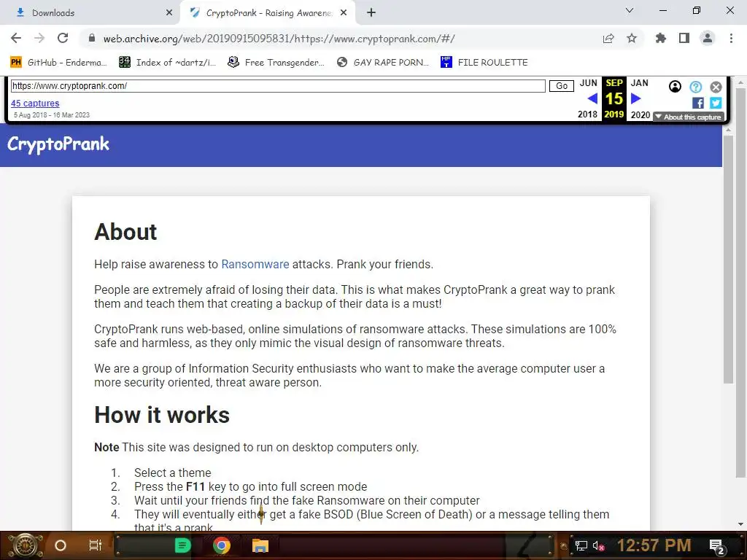The height and width of the screenshot is (560, 747).
Task: Jump to the 2020 capture year
Action: [x=640, y=114]
